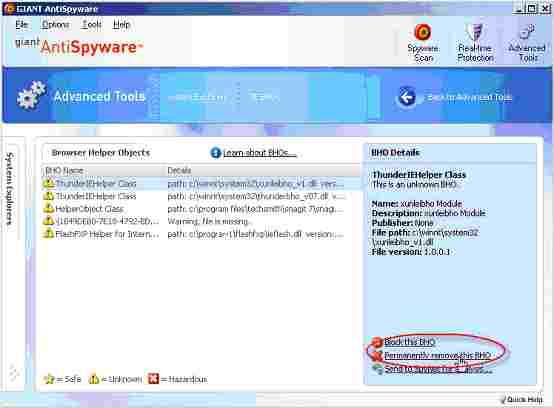Open the Spyware Scan tool

coord(423,42)
